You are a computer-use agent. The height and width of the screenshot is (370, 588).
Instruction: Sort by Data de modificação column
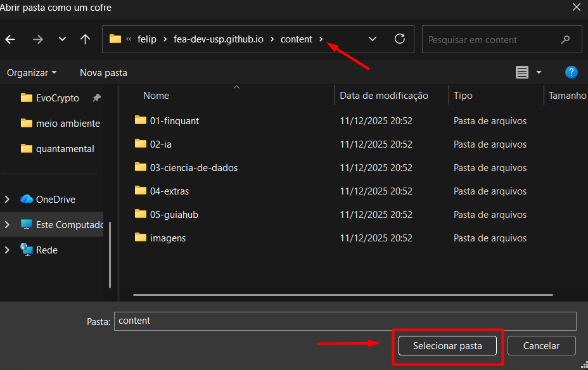pos(384,96)
